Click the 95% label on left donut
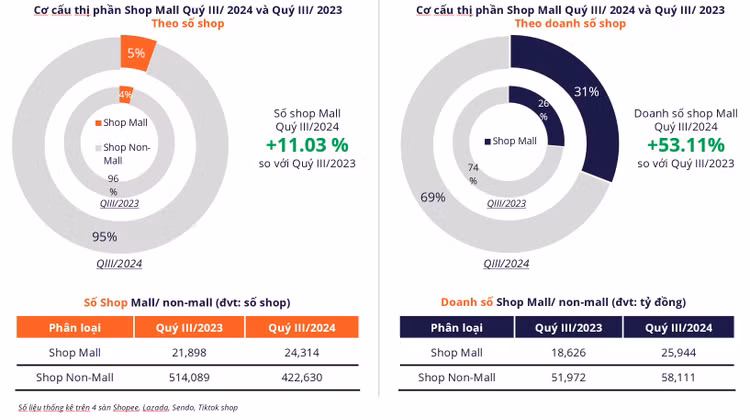 click(105, 237)
